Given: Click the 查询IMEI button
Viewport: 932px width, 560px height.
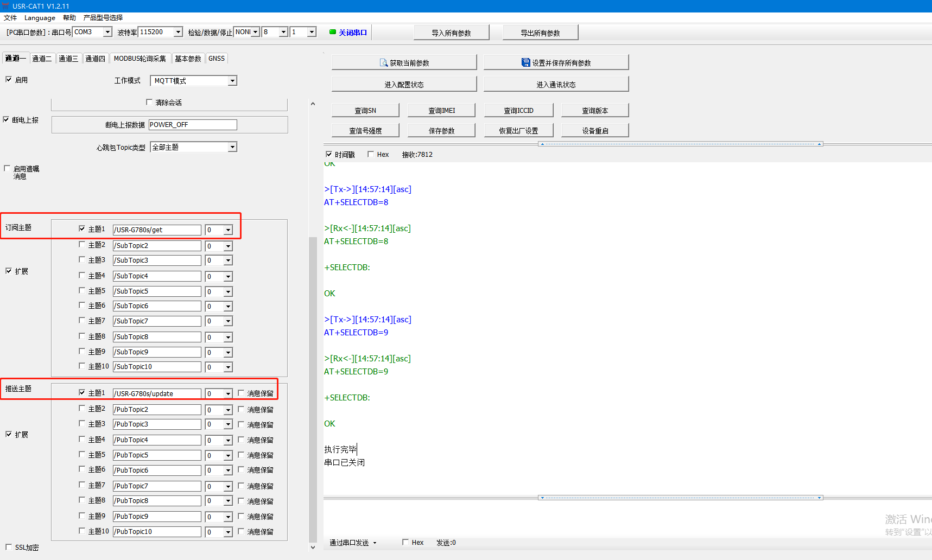Looking at the screenshot, I should (441, 111).
